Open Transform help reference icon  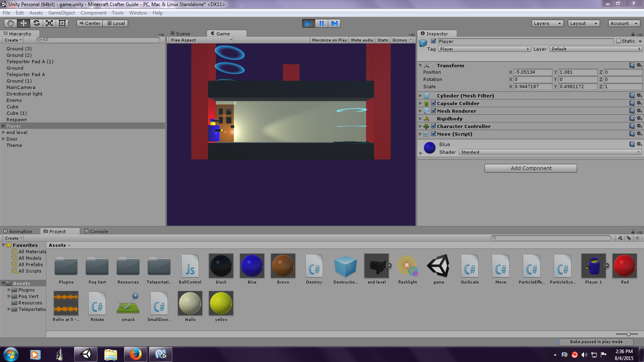(632, 65)
